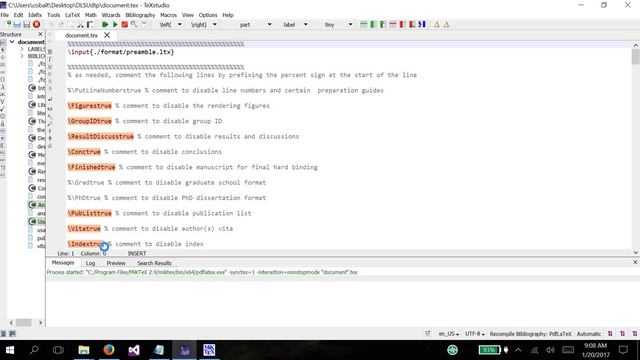Click the Open file toolbar icon
Image resolution: width=640 pixels, height=360 pixels.
pyautogui.click(x=17, y=24)
